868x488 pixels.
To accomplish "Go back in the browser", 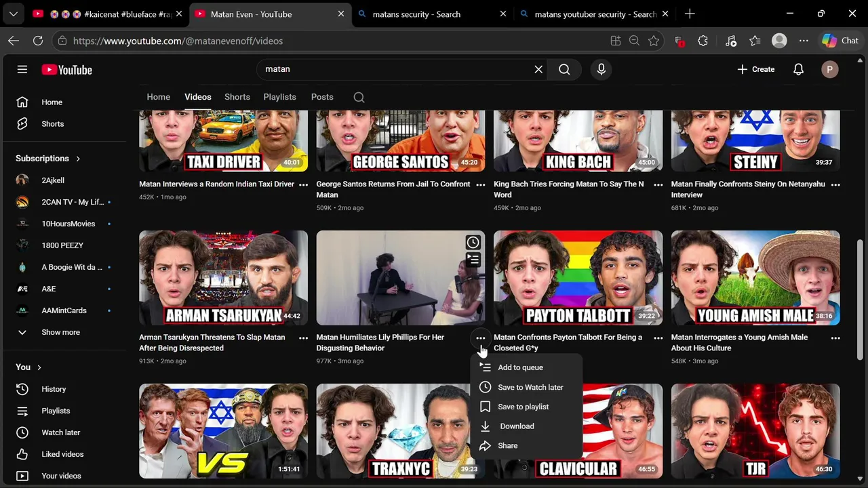I will tap(14, 41).
